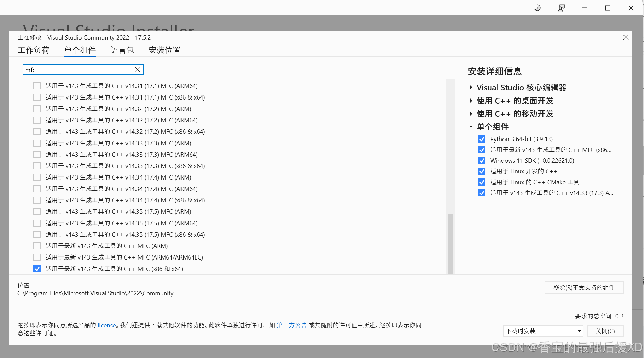Select the 单个组件 tab
Image resolution: width=644 pixels, height=358 pixels.
80,50
